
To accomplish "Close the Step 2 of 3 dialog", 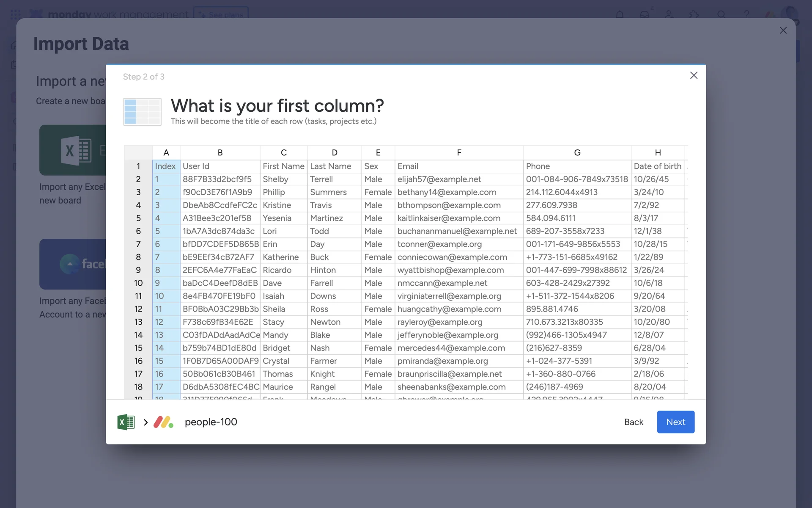I will 694,75.
